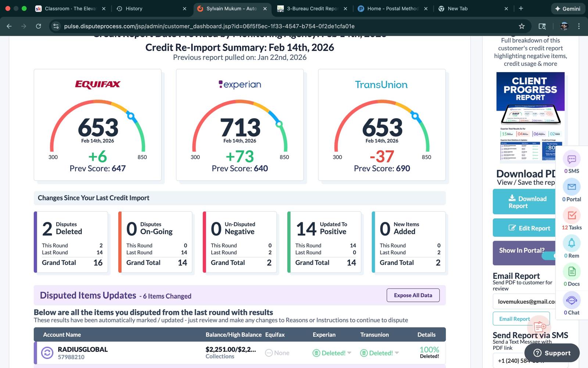Open the Docs file icon

point(571,272)
